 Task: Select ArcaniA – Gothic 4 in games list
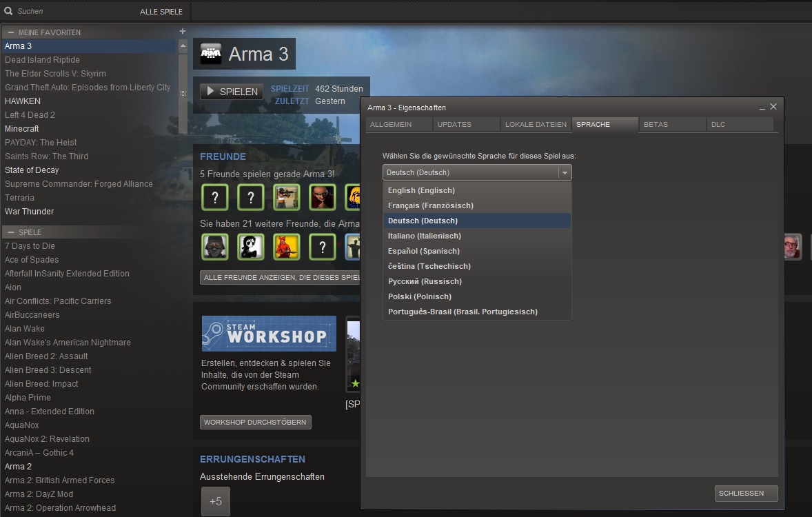[x=89, y=453]
